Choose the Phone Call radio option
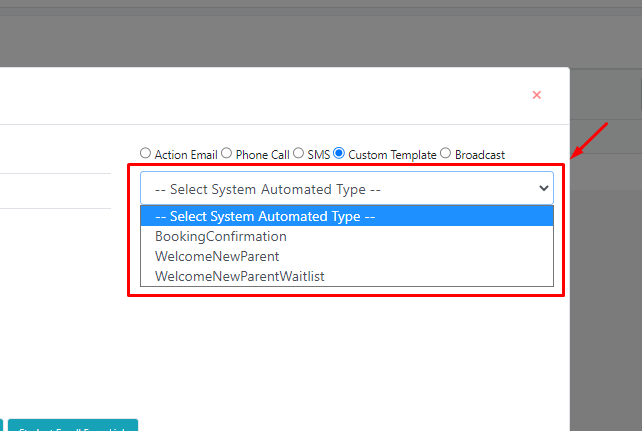This screenshot has width=642, height=431. (226, 153)
